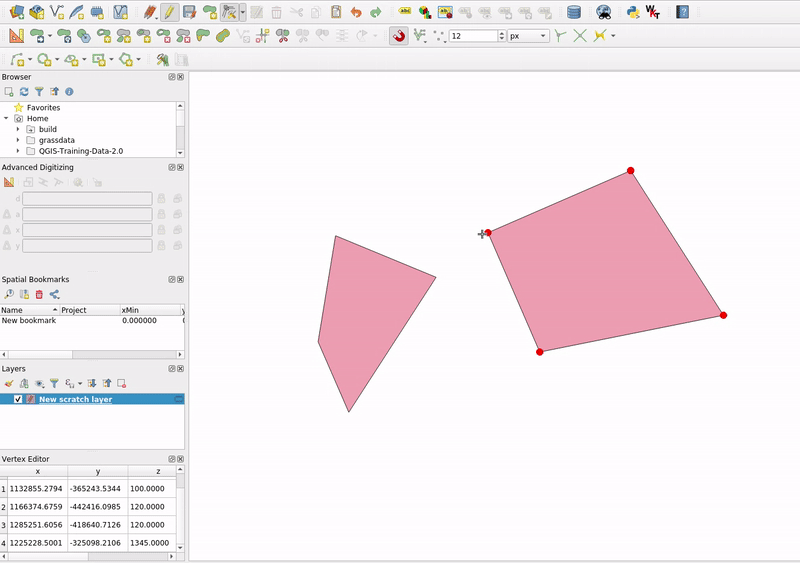This screenshot has height=563, width=800.
Task: Open the Add Circular String dropdown
Action: [30, 60]
